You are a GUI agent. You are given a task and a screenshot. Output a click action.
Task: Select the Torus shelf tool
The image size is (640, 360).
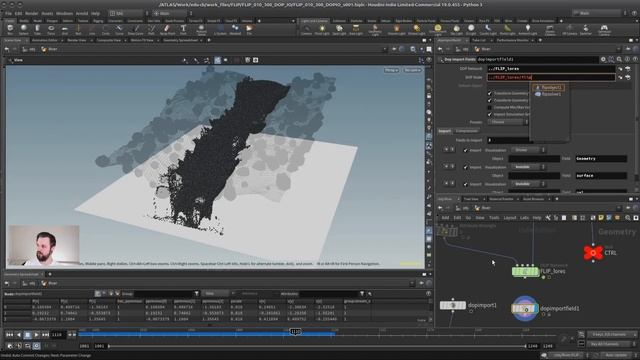click(51, 30)
